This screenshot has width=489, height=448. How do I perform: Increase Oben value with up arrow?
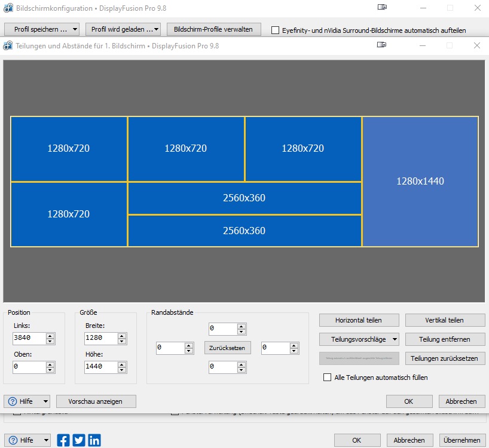(x=50, y=364)
